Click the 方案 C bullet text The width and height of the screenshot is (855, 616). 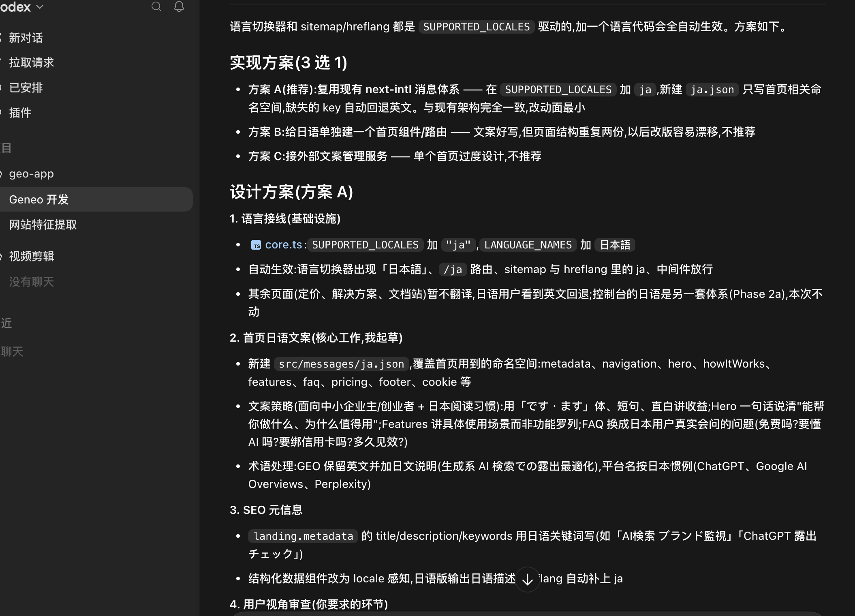coord(395,156)
